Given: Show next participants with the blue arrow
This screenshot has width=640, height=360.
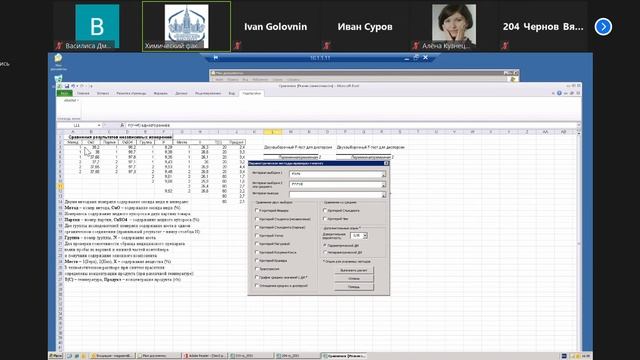Looking at the screenshot, I should click(603, 27).
